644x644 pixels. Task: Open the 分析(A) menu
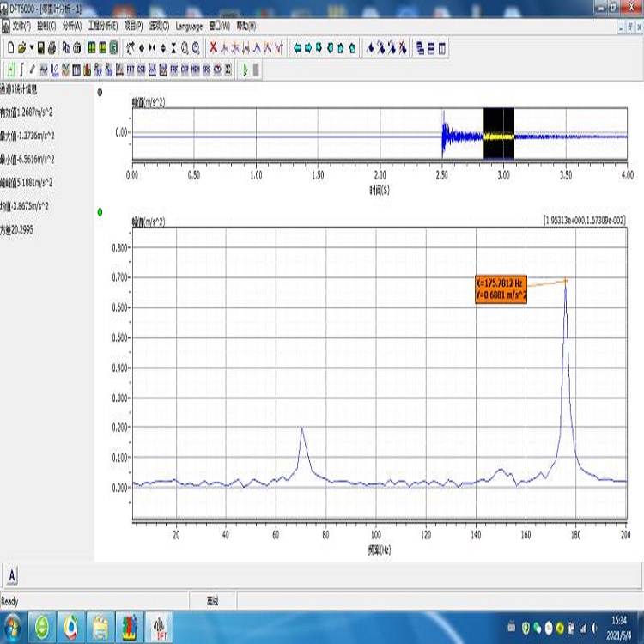tap(71, 27)
